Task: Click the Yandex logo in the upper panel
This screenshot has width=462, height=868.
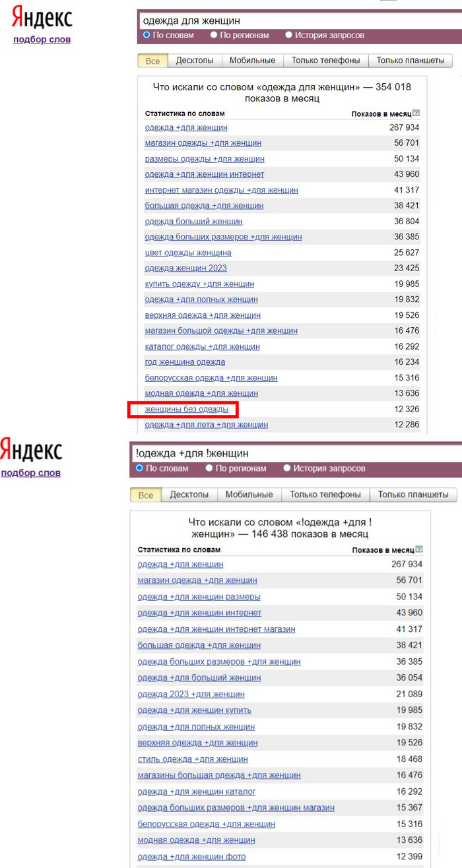Action: click(x=42, y=18)
